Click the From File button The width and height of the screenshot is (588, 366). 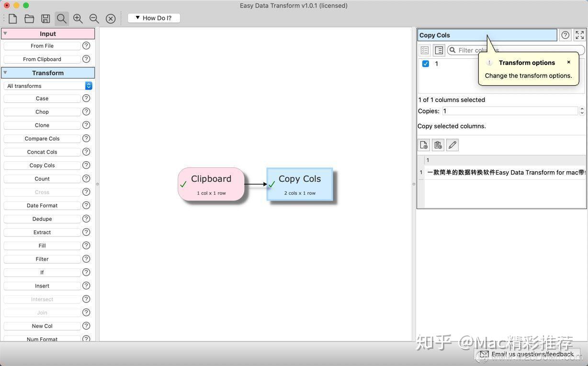(42, 46)
